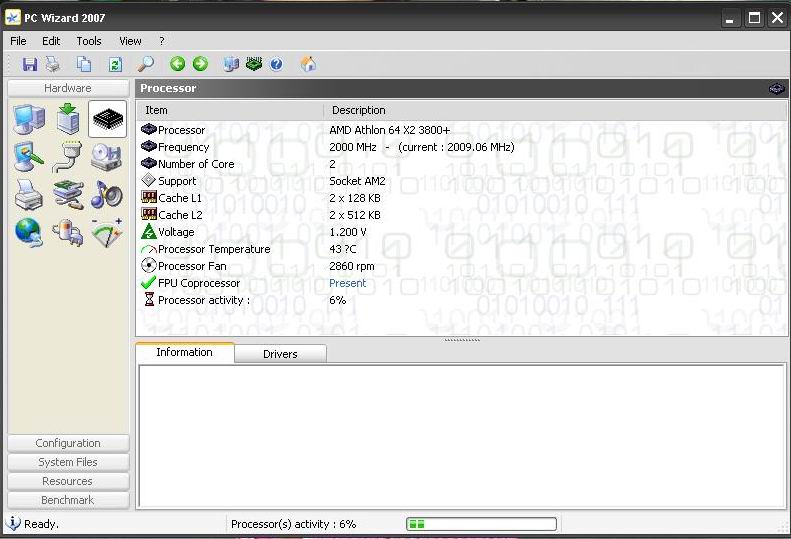Screen dimensions: 791x539
Task: Open the File menu
Action: [x=18, y=41]
